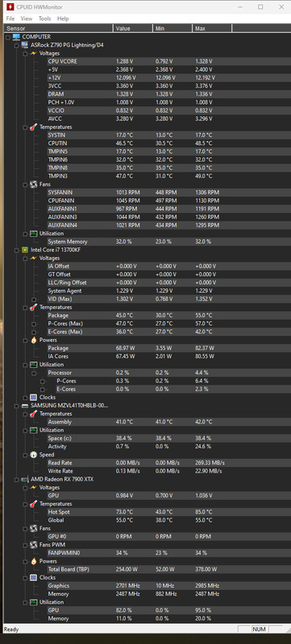Image resolution: width=291 pixels, height=644 pixels.
Task: Select the FANPWMIN0 row
Action: (168, 553)
